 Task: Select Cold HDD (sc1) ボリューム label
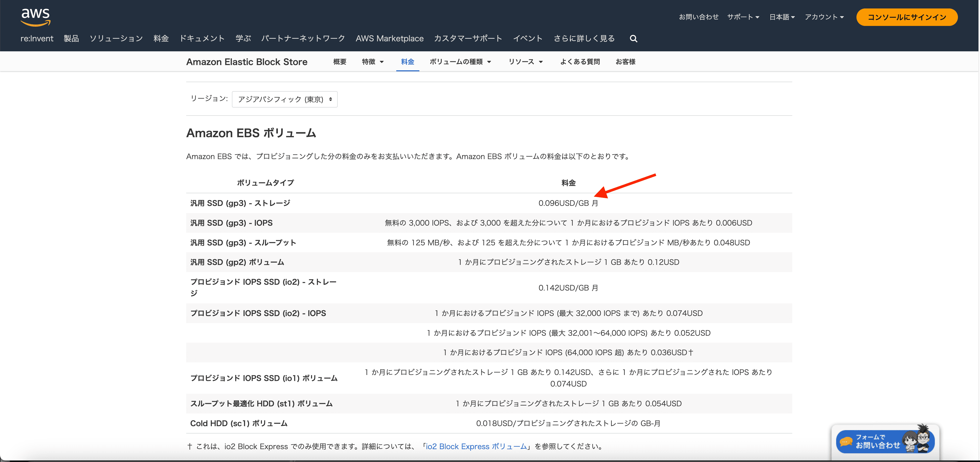(x=239, y=423)
